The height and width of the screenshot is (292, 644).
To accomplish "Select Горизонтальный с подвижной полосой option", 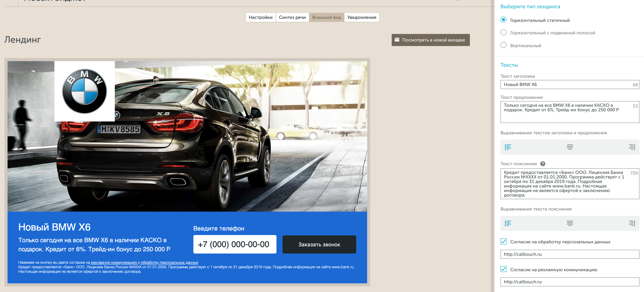I will [503, 32].
